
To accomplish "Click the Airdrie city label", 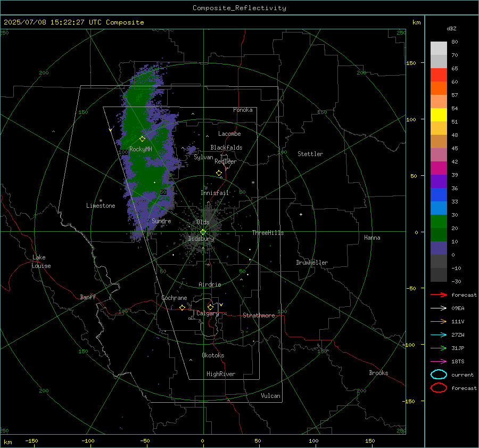I will click(210, 284).
